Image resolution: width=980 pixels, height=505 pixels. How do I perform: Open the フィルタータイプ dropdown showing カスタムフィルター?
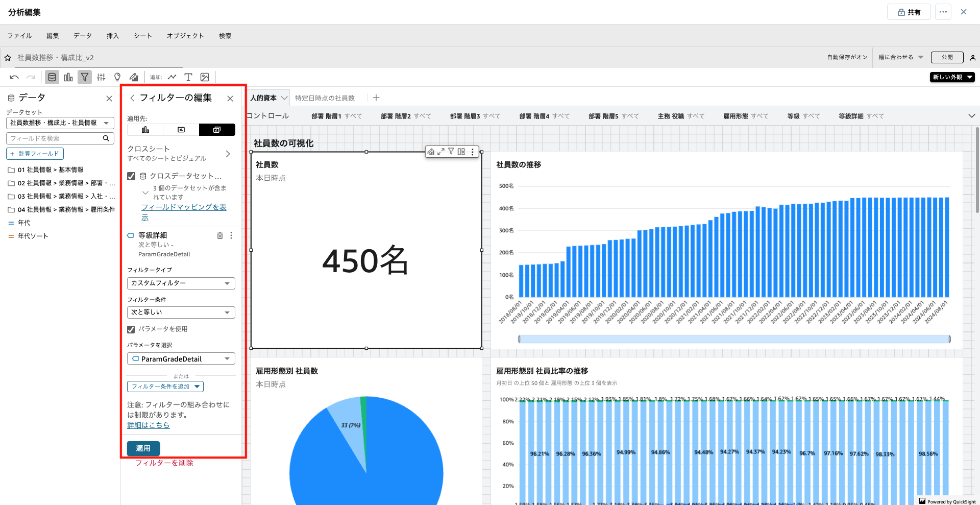(x=181, y=283)
